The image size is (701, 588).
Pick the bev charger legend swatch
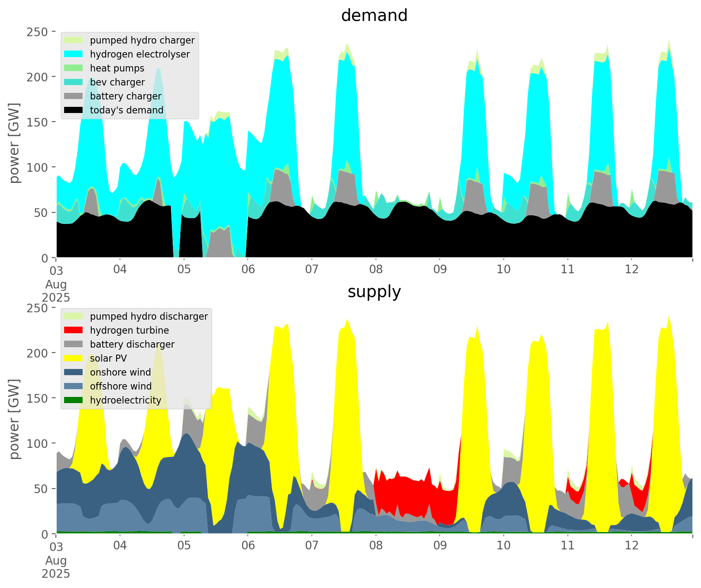coord(74,82)
